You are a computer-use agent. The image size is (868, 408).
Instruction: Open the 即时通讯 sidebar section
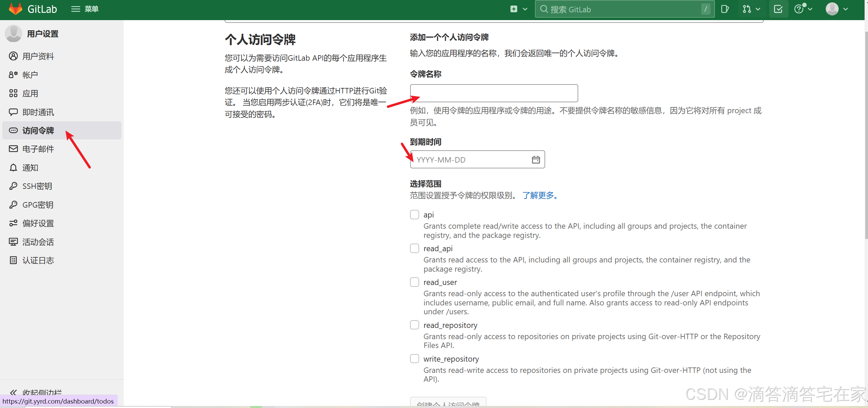pyautogui.click(x=38, y=112)
